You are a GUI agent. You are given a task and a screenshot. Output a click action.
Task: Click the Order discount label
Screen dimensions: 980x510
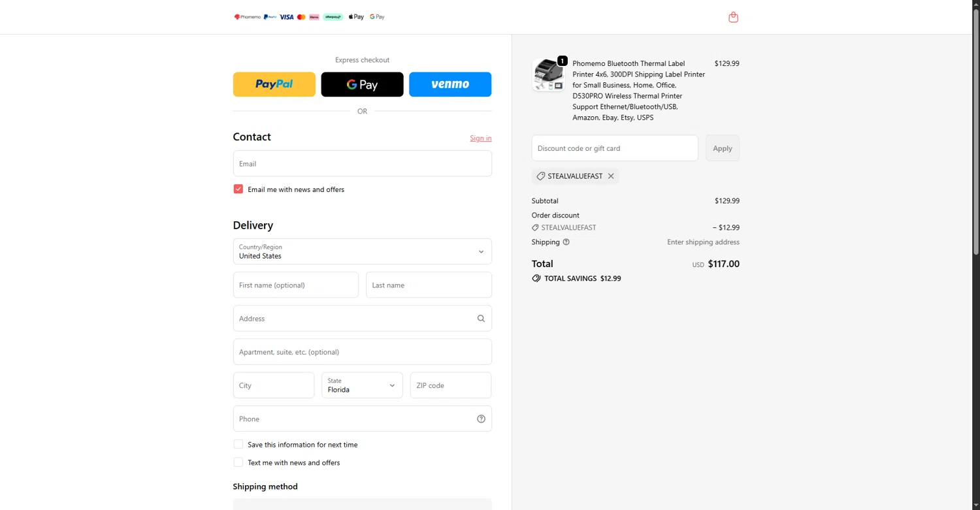coord(555,215)
